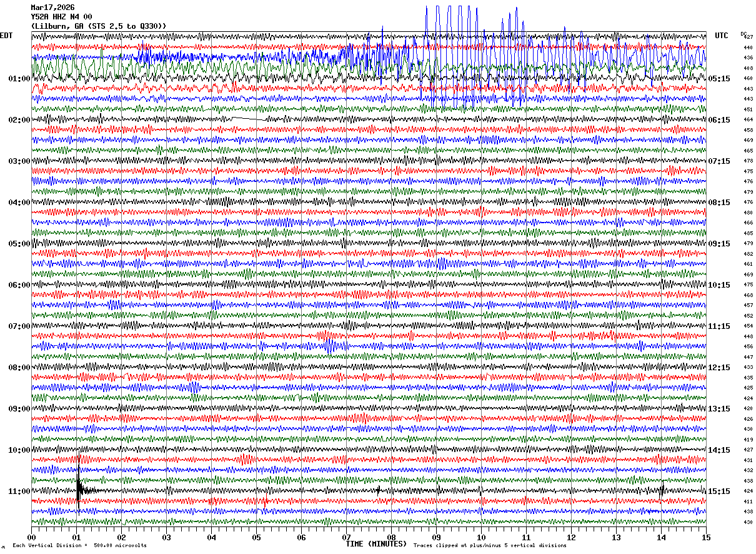756x554 pixels.
Task: Click the '06:00' EDT hour label
Action: point(19,285)
